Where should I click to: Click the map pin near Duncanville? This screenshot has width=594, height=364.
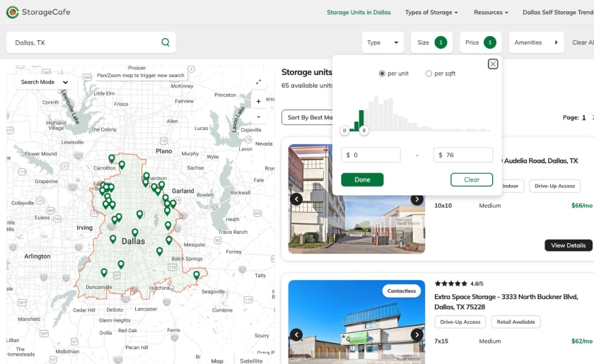click(104, 272)
